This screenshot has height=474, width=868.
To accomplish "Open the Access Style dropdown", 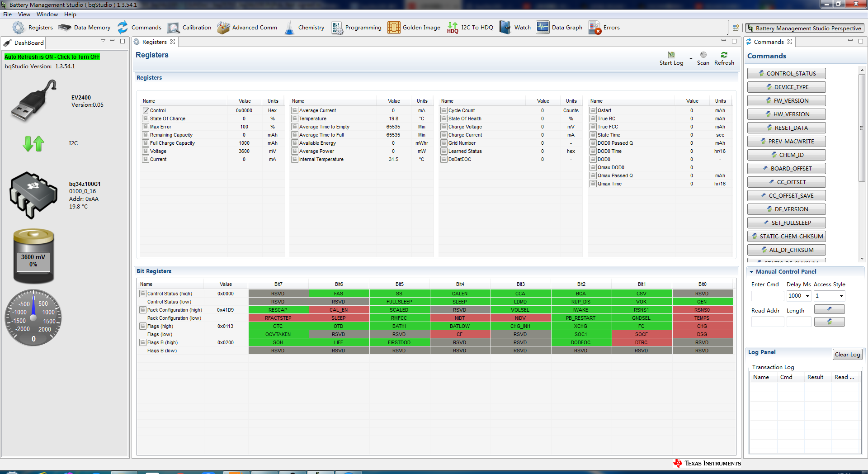I will pyautogui.click(x=841, y=296).
